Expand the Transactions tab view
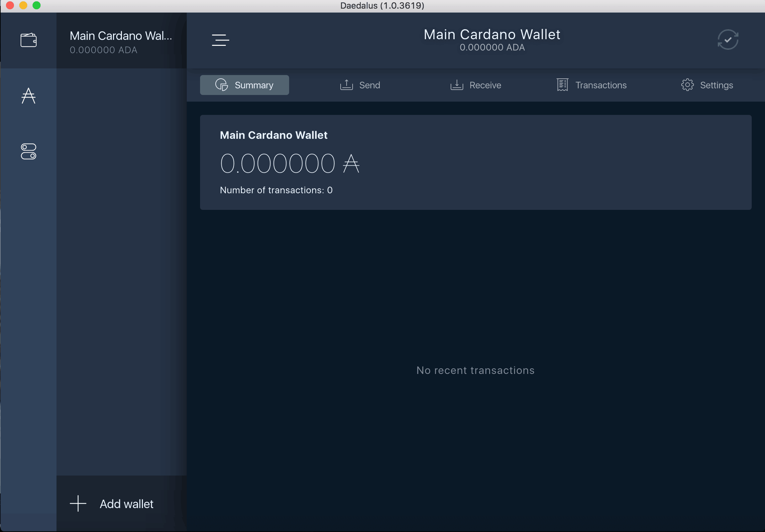This screenshot has width=765, height=532. point(591,85)
